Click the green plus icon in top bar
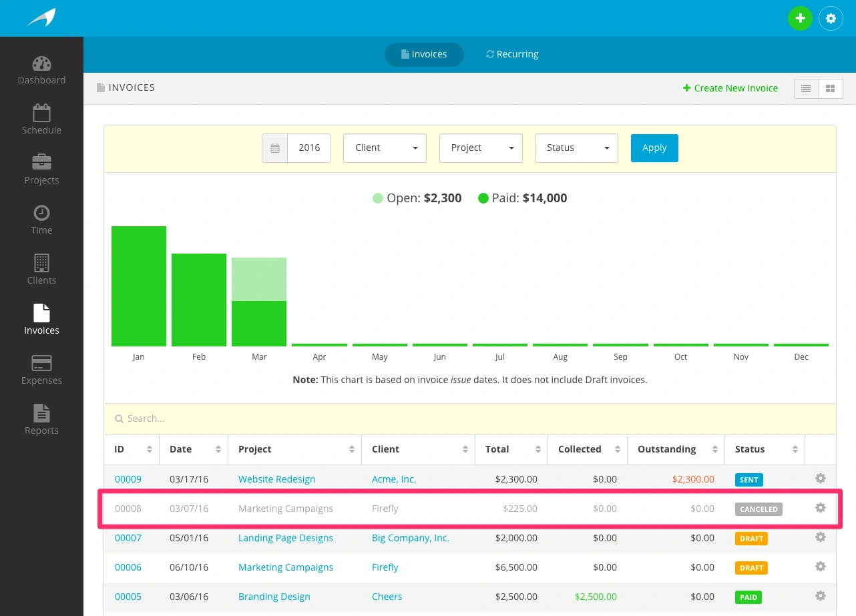This screenshot has height=616, width=856. [x=800, y=18]
